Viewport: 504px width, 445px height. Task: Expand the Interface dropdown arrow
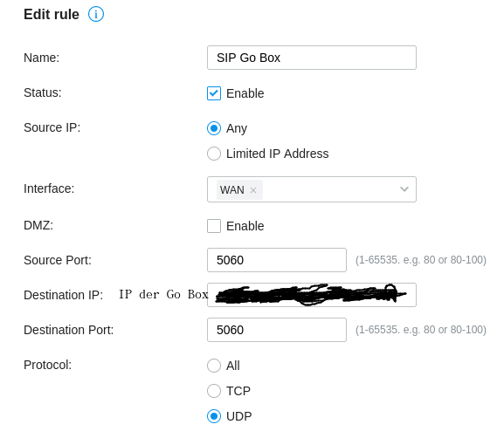(x=404, y=189)
